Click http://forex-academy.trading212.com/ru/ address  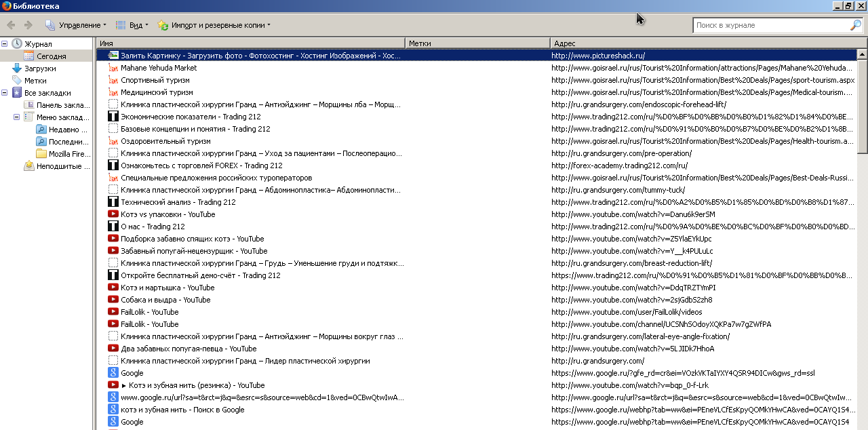pos(619,165)
